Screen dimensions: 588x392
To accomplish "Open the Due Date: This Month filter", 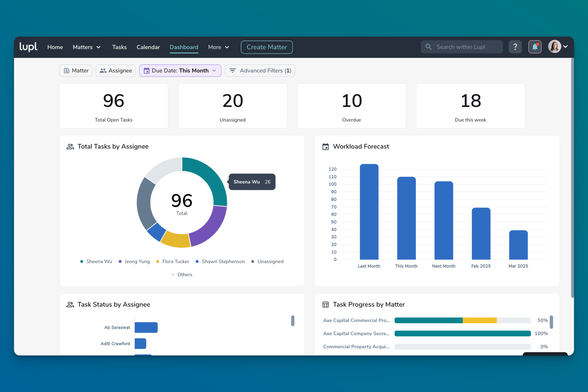I will coord(180,71).
